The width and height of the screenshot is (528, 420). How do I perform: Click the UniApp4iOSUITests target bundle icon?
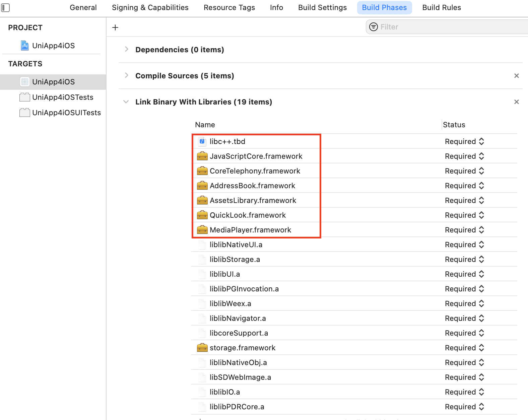[25, 113]
